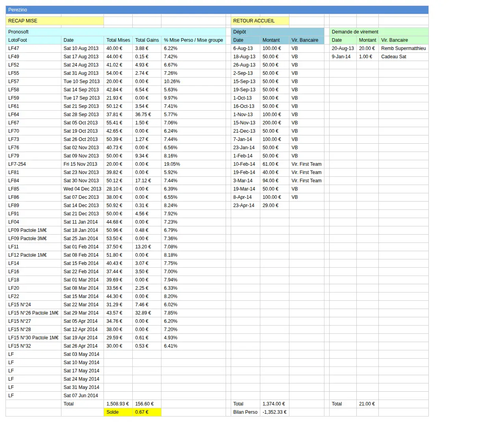Select the 0.67 € solde value

[x=147, y=412]
